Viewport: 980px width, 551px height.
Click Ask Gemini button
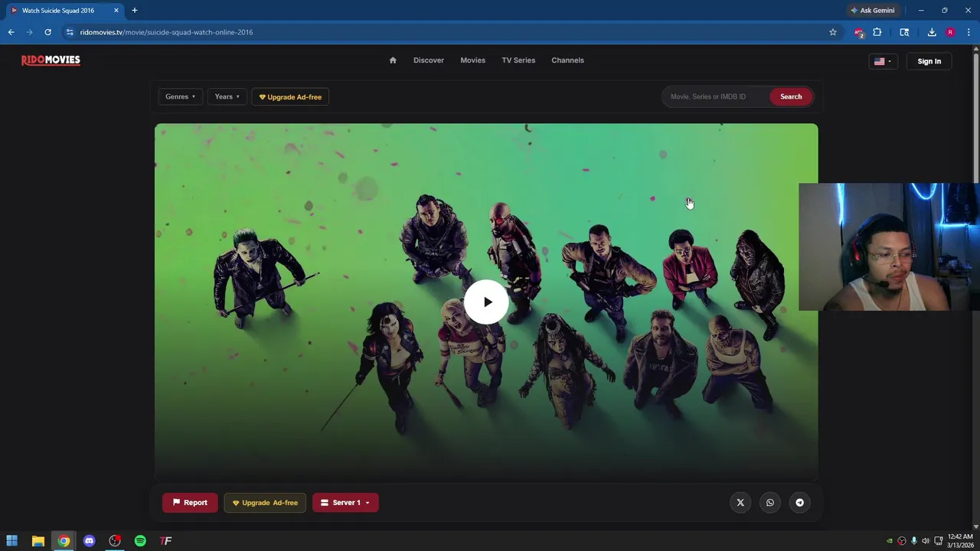tap(873, 11)
